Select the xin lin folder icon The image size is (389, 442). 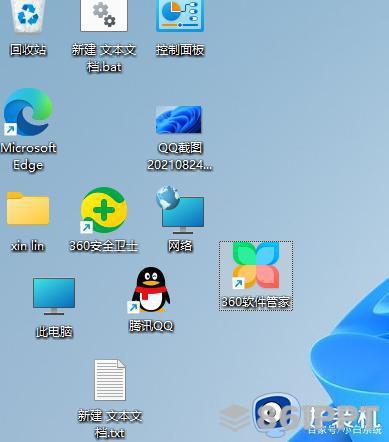pos(28,208)
